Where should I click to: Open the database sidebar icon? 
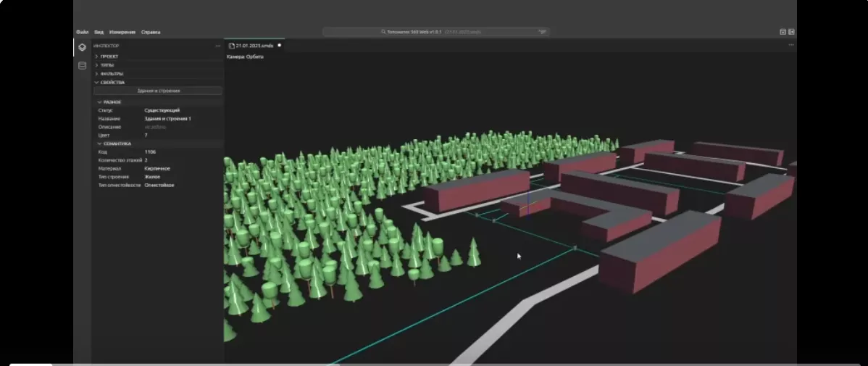point(82,65)
